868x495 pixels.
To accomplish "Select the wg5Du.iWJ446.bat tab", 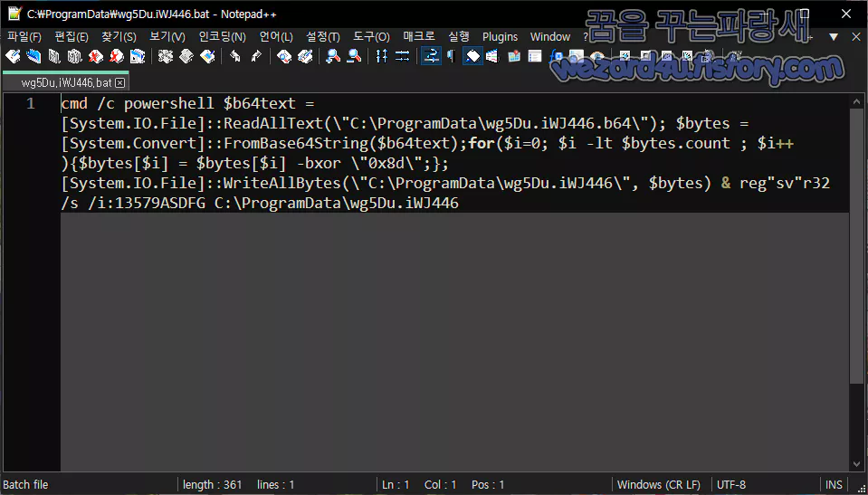I will [65, 82].
